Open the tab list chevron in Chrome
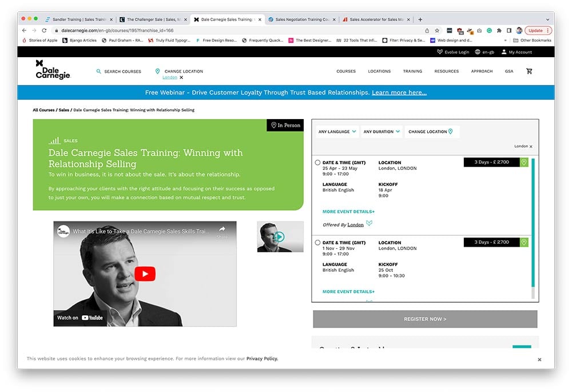The height and width of the screenshot is (392, 572). tap(547, 19)
